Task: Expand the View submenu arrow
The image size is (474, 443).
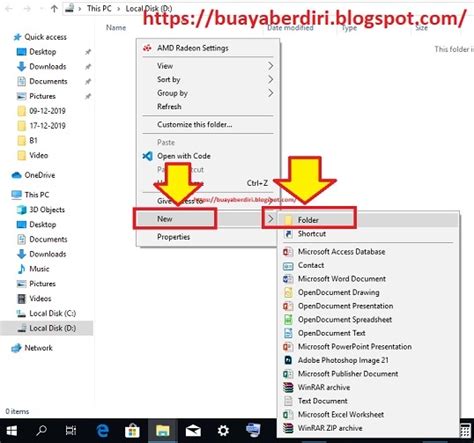Action: pyautogui.click(x=270, y=66)
